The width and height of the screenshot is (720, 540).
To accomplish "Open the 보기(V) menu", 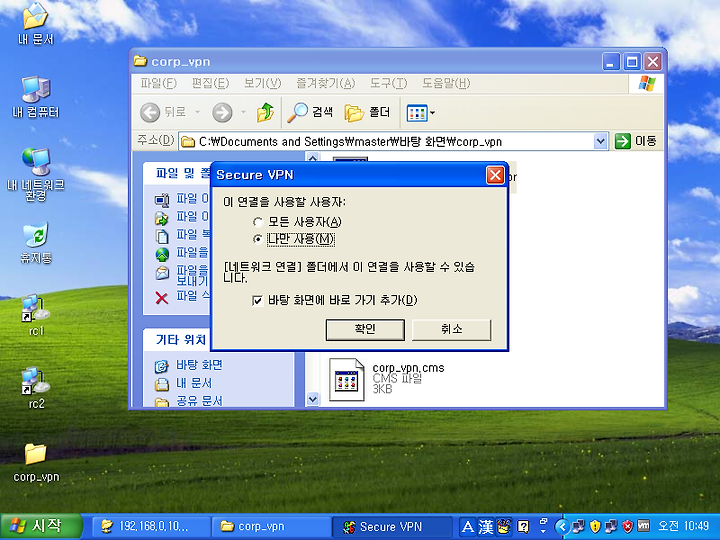I will point(262,83).
